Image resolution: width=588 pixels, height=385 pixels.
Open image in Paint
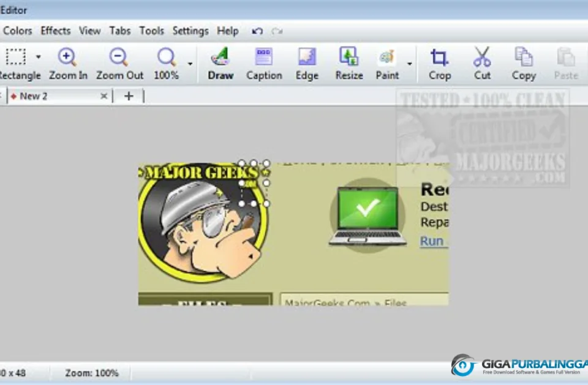(x=387, y=64)
